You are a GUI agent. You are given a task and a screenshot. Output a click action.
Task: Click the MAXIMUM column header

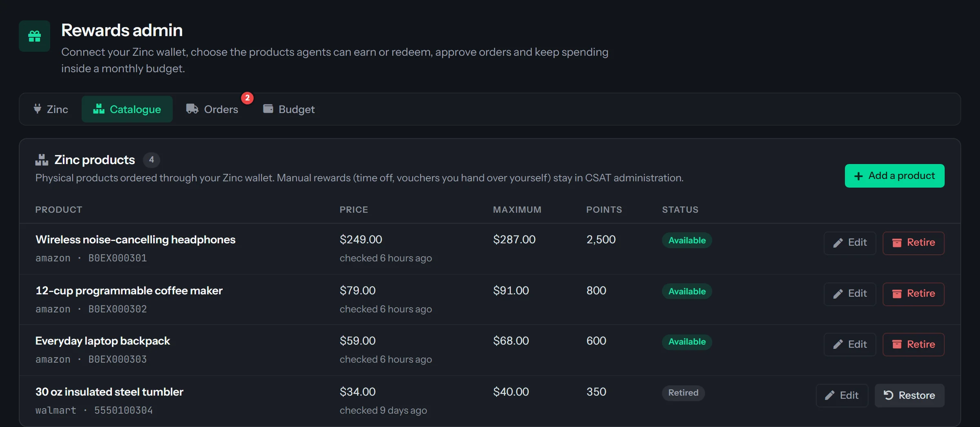click(x=517, y=210)
